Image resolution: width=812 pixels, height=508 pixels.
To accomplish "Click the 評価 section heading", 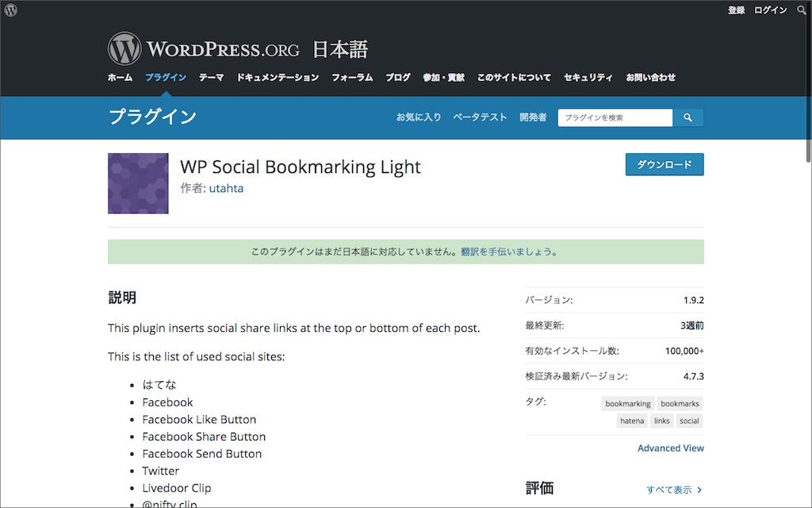I will [539, 488].
